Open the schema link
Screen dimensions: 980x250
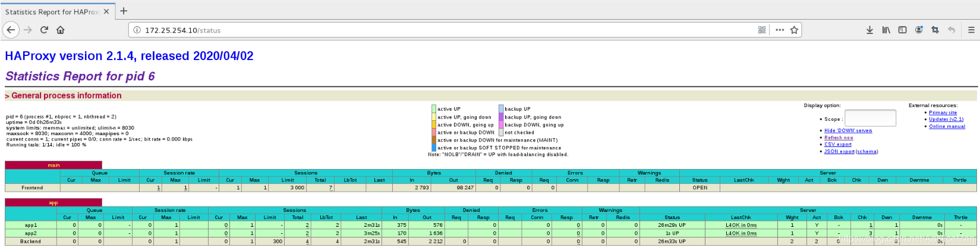[x=866, y=152]
